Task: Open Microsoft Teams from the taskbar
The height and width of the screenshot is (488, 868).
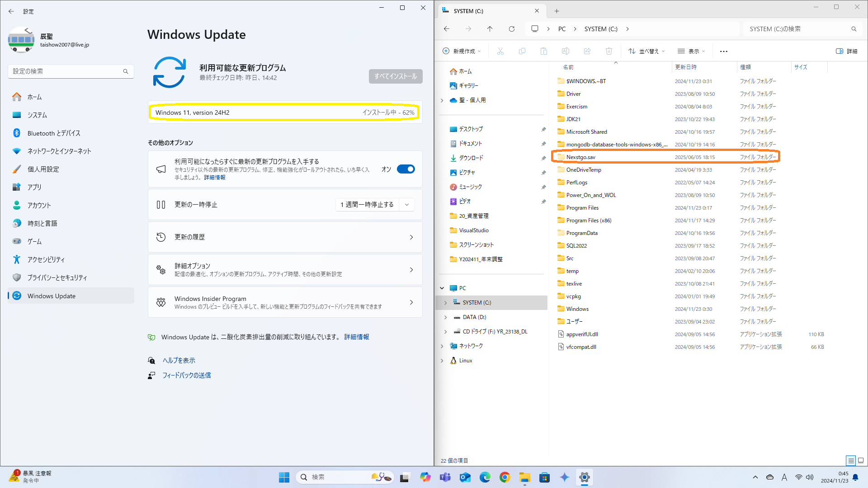Action: pos(445,477)
